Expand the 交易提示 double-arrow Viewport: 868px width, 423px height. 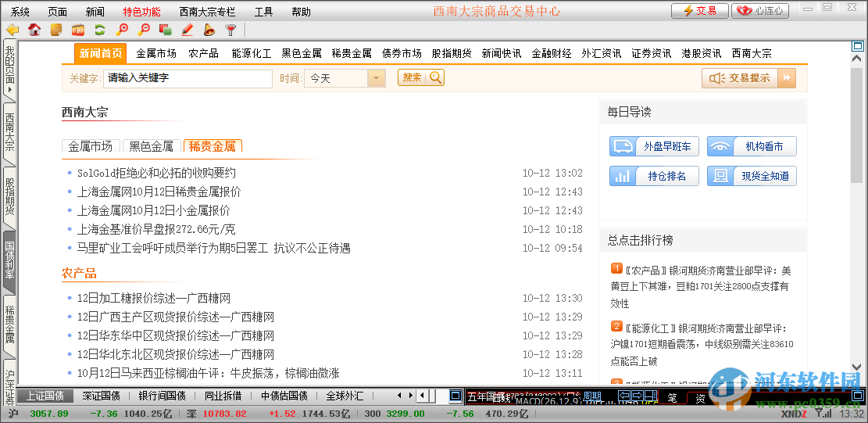(x=787, y=78)
